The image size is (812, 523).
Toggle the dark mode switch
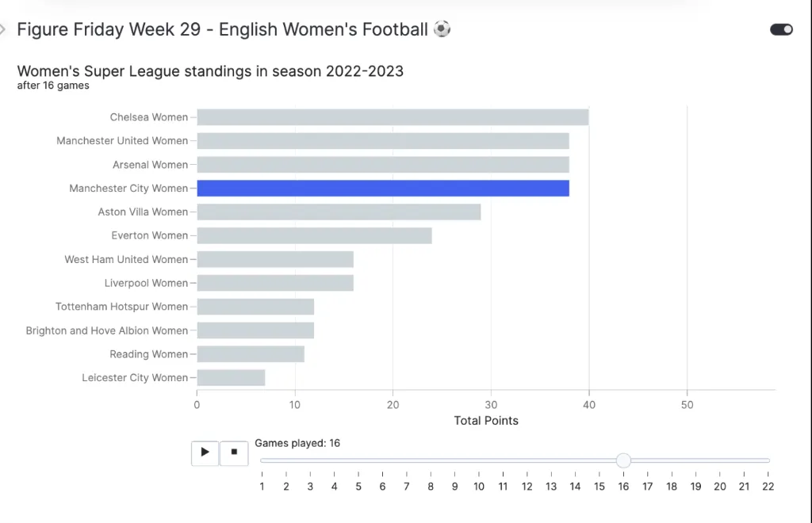781,29
